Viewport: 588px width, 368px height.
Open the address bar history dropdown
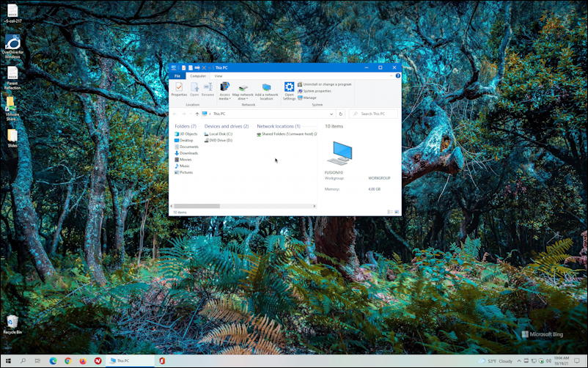(332, 114)
